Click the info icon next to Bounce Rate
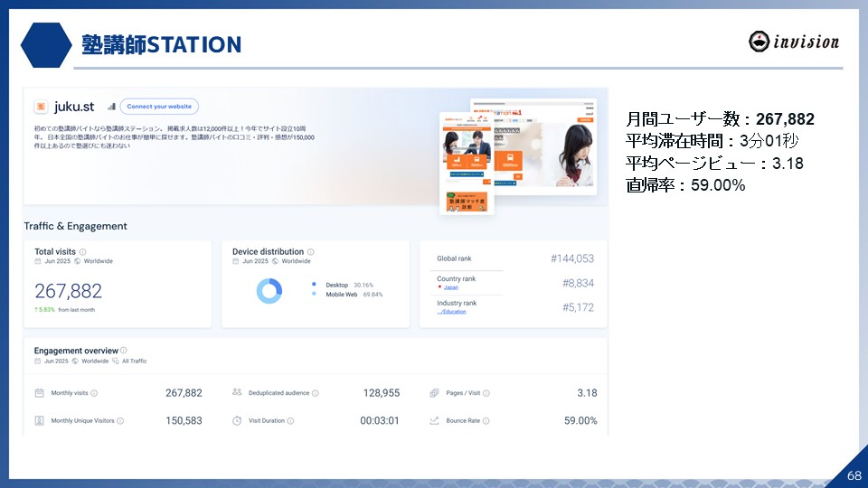The width and height of the screenshot is (868, 488). click(486, 421)
